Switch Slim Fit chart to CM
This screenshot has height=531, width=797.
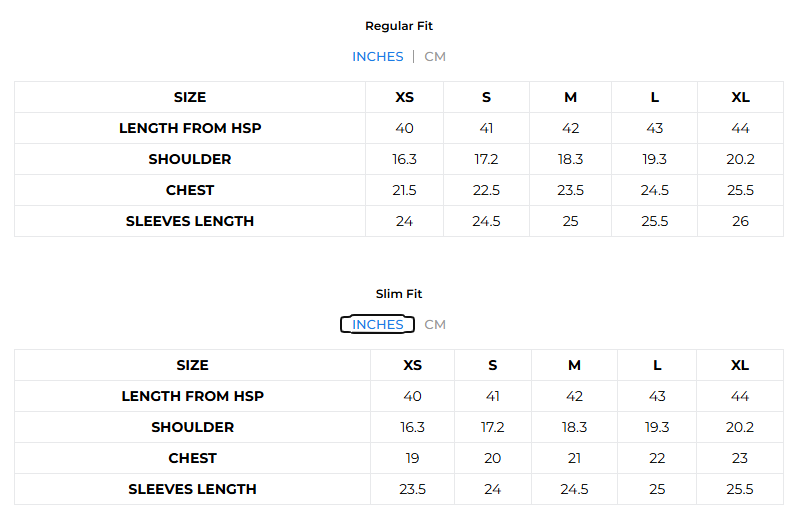click(x=435, y=325)
